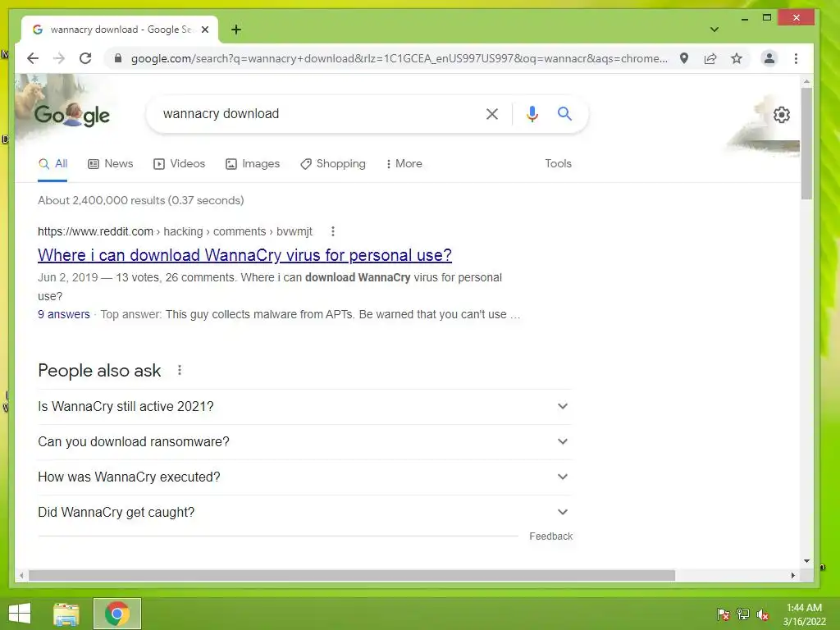Switch to Videos results
This screenshot has height=630, width=840.
tap(179, 164)
